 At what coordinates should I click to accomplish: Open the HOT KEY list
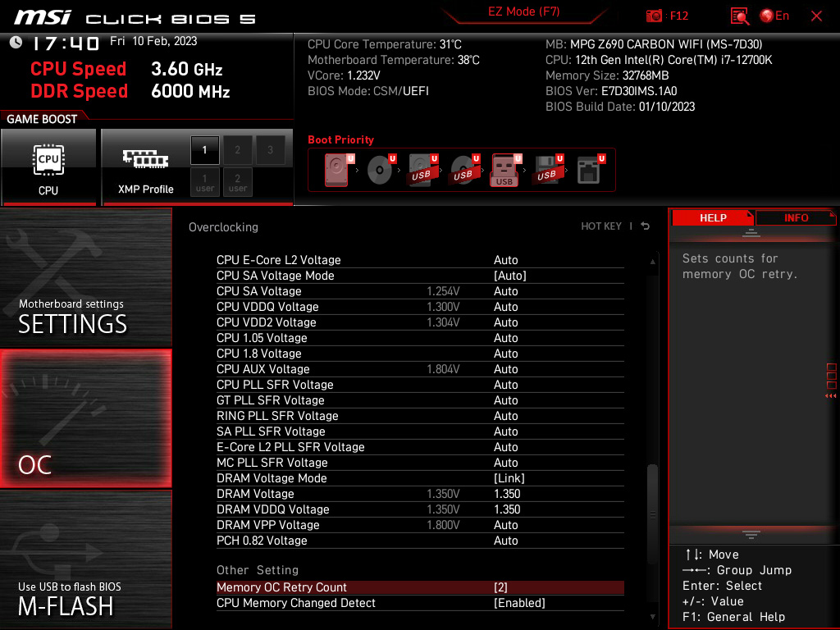(x=601, y=226)
